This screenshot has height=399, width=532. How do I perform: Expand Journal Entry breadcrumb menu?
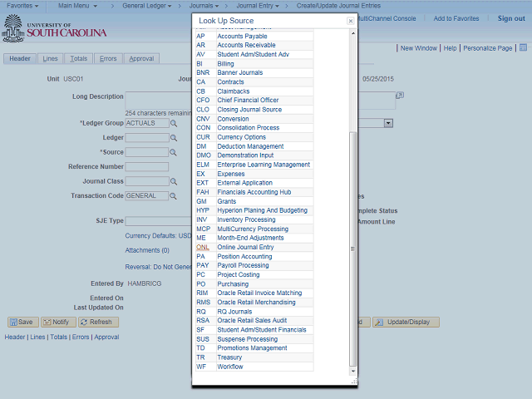(258, 6)
